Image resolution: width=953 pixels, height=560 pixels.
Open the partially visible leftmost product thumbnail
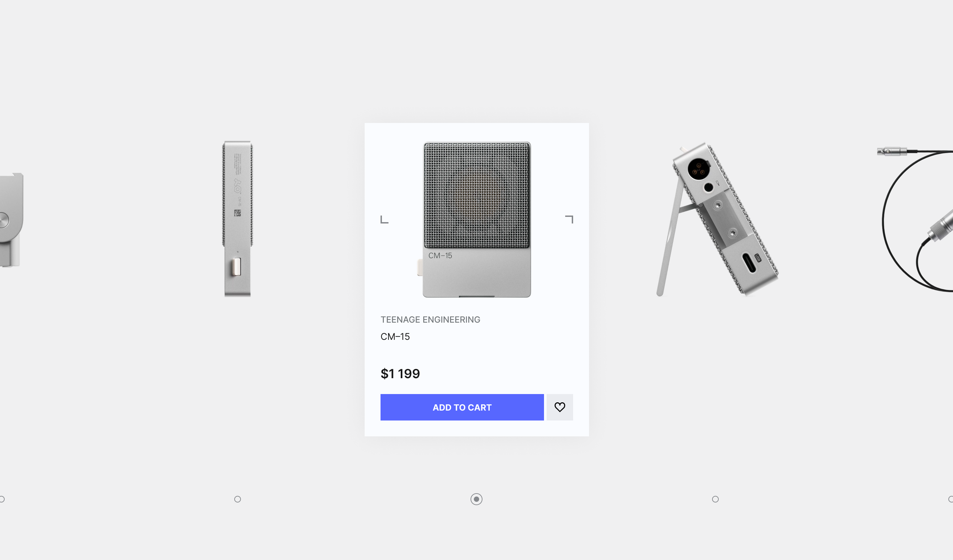pyautogui.click(x=11, y=220)
